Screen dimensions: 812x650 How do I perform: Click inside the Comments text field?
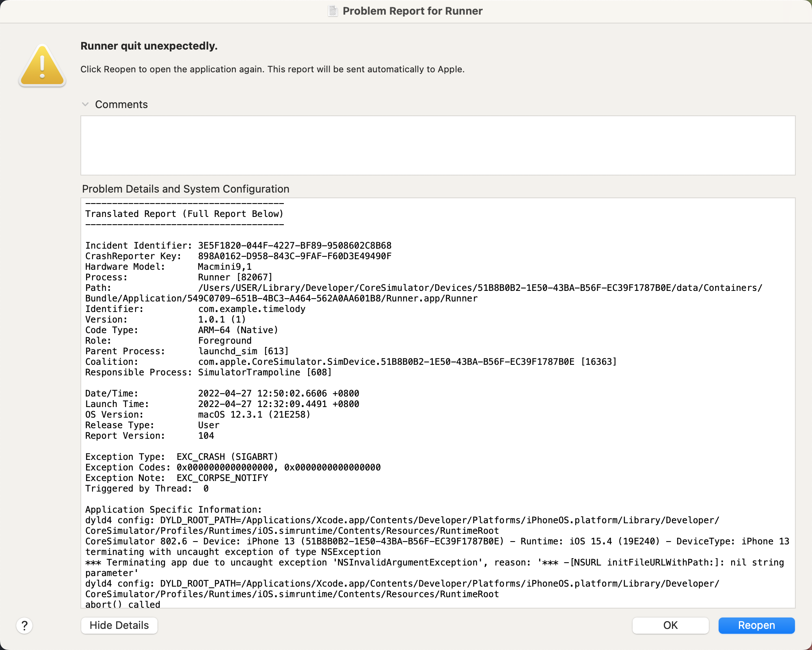(x=438, y=145)
